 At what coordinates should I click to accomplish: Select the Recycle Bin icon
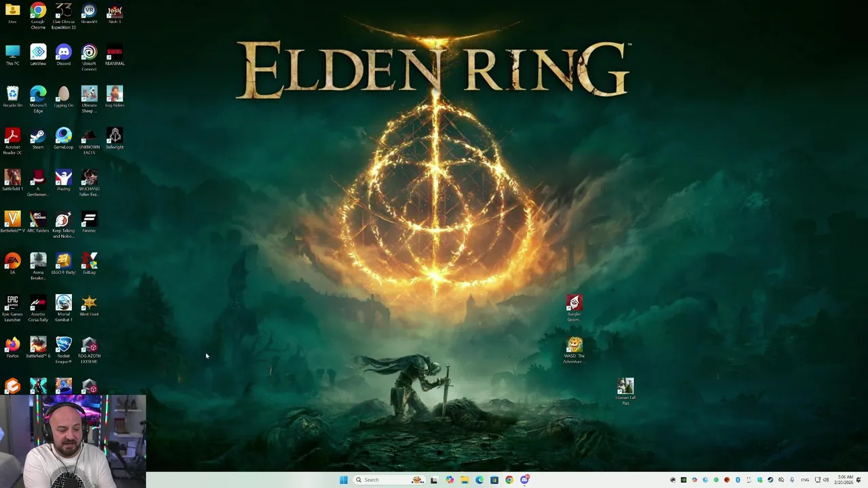click(12, 97)
